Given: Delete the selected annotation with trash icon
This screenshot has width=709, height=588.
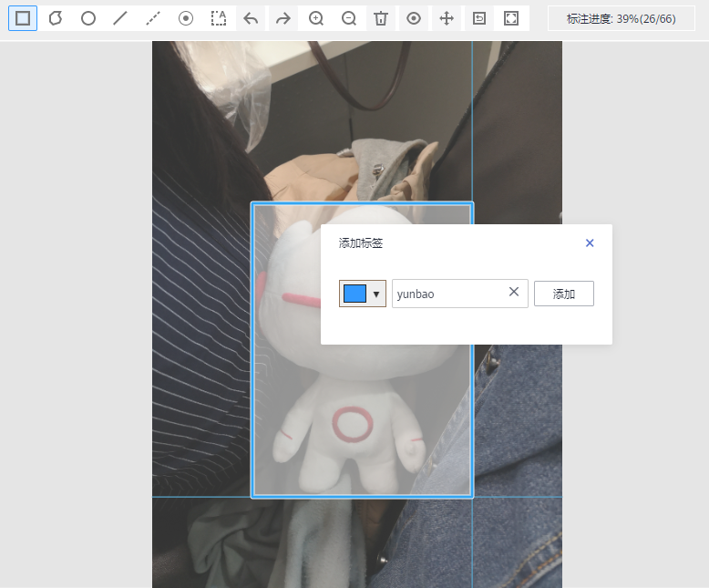Looking at the screenshot, I should tap(381, 18).
